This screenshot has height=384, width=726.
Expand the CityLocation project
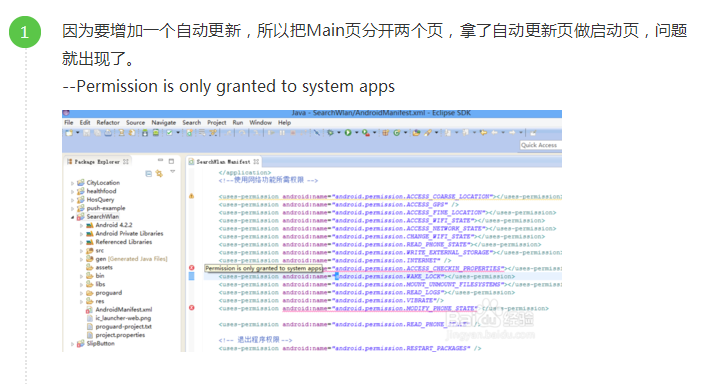point(72,183)
